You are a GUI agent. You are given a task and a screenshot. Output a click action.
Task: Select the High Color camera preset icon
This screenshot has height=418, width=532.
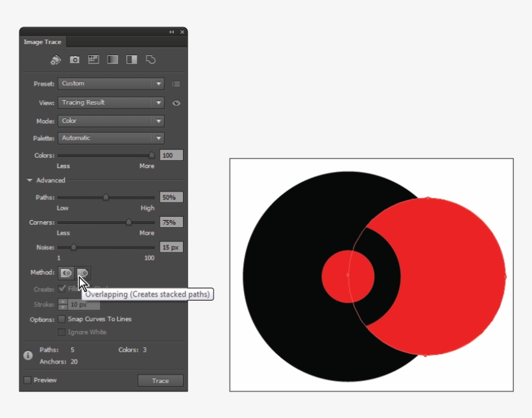[x=75, y=60]
